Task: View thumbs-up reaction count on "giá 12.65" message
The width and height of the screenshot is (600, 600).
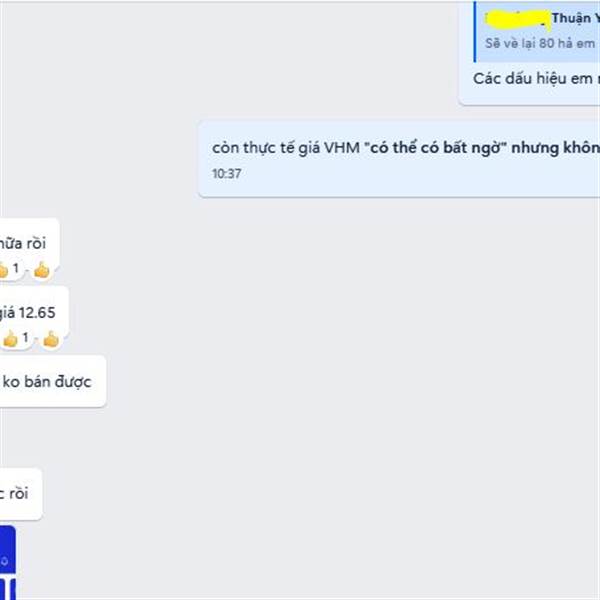Action: pos(16,338)
